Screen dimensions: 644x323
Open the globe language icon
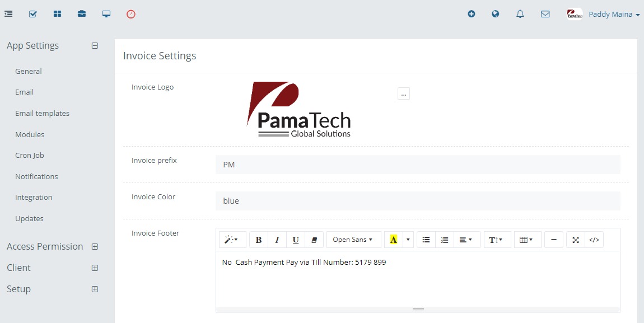[496, 14]
